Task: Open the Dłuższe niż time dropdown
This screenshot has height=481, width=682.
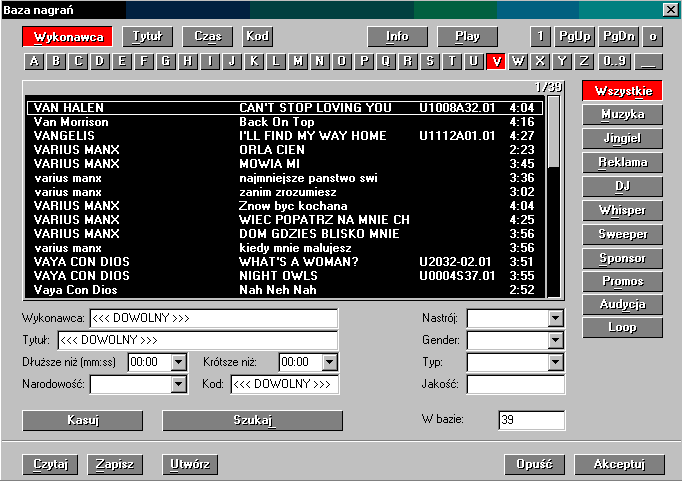Action: click(x=179, y=362)
